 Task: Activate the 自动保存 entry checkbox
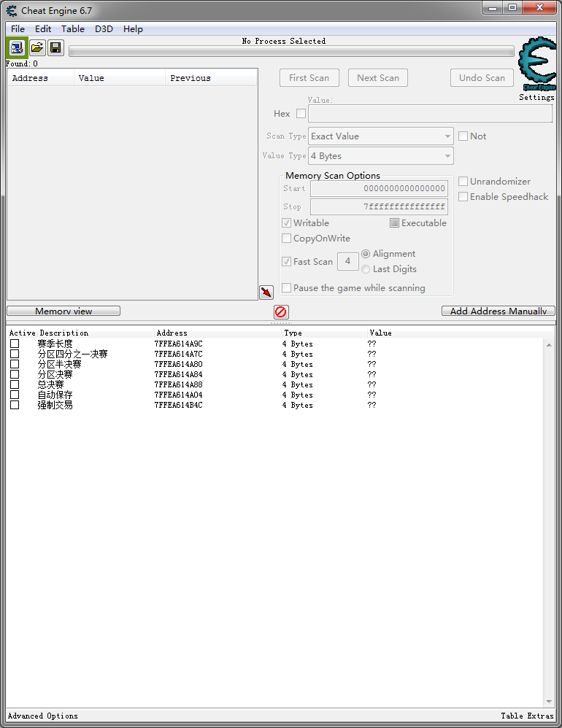click(15, 395)
